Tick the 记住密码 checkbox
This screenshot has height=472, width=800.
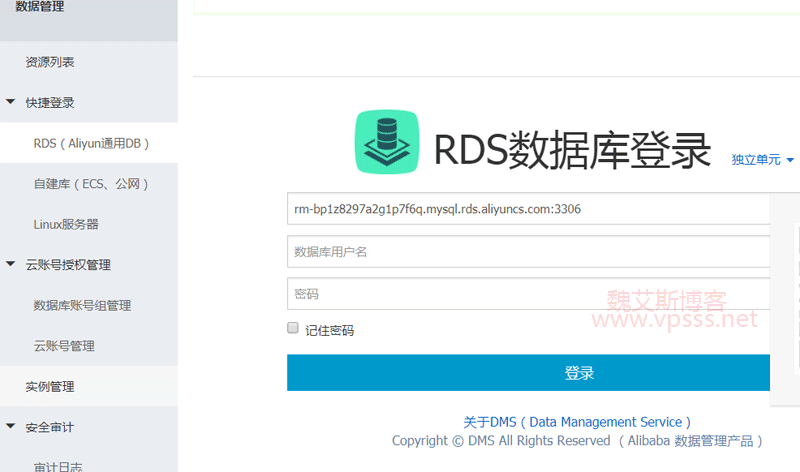293,328
